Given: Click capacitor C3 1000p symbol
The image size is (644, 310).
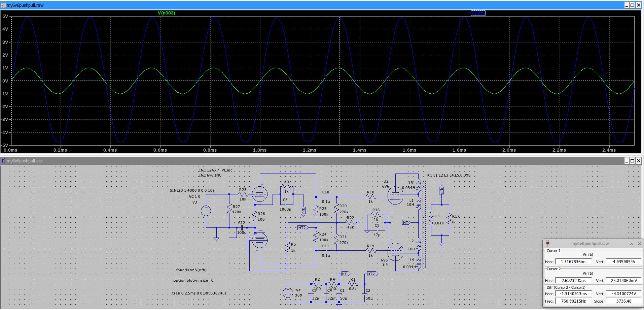Looking at the screenshot, I should 285,204.
